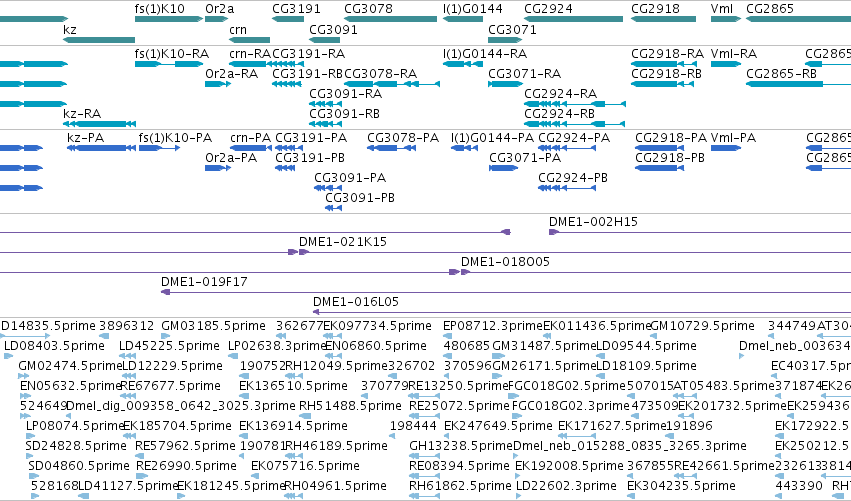Select the l(1)G0144-RA transcript label
Viewport: 851px width, 501px height.
[x=485, y=54]
